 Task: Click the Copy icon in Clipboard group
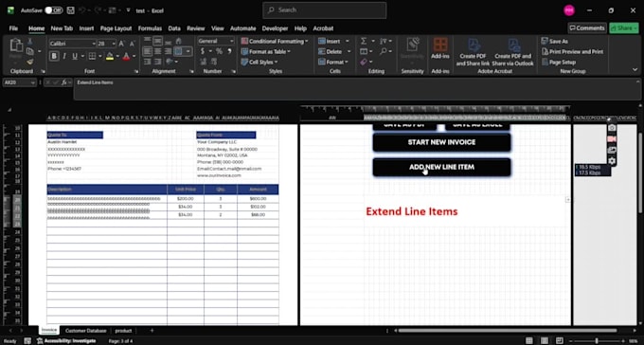(x=30, y=51)
